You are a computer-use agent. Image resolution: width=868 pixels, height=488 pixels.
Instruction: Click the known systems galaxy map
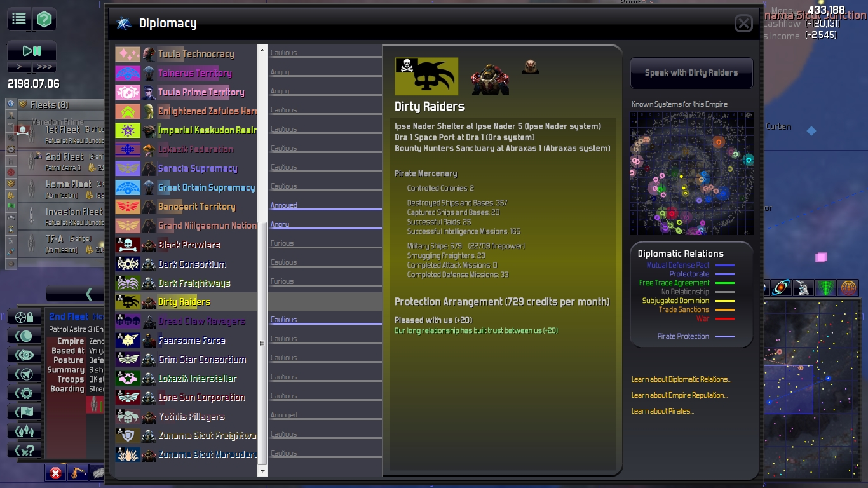pyautogui.click(x=692, y=174)
